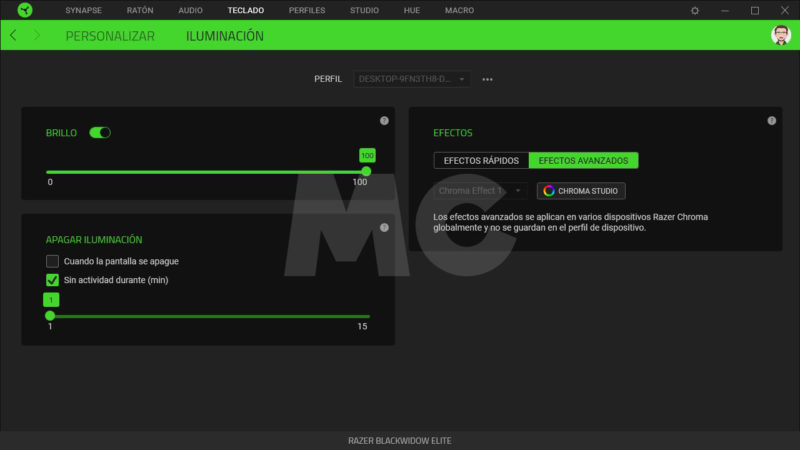Image resolution: width=800 pixels, height=450 pixels.
Task: Click help icon in Apagar Iluminación panel
Action: coord(384,228)
